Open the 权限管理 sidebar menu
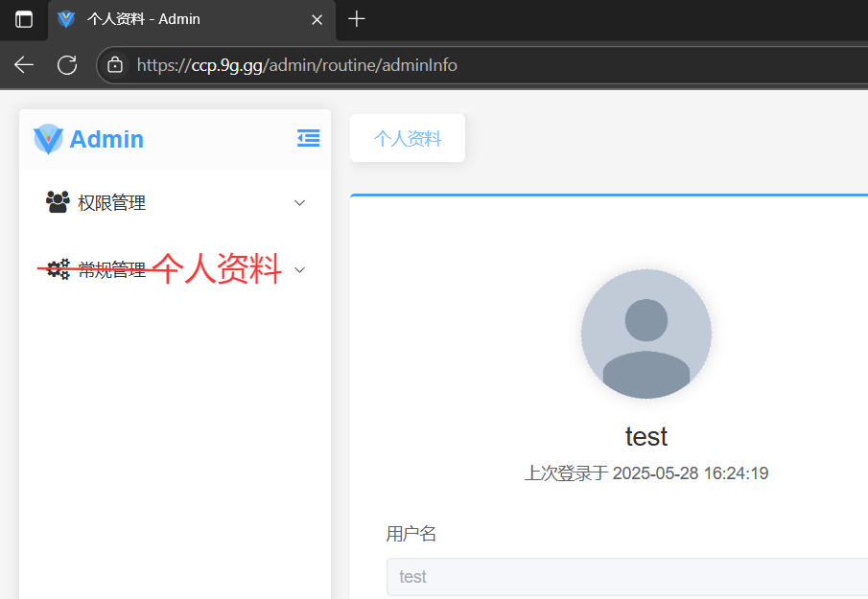 point(175,203)
